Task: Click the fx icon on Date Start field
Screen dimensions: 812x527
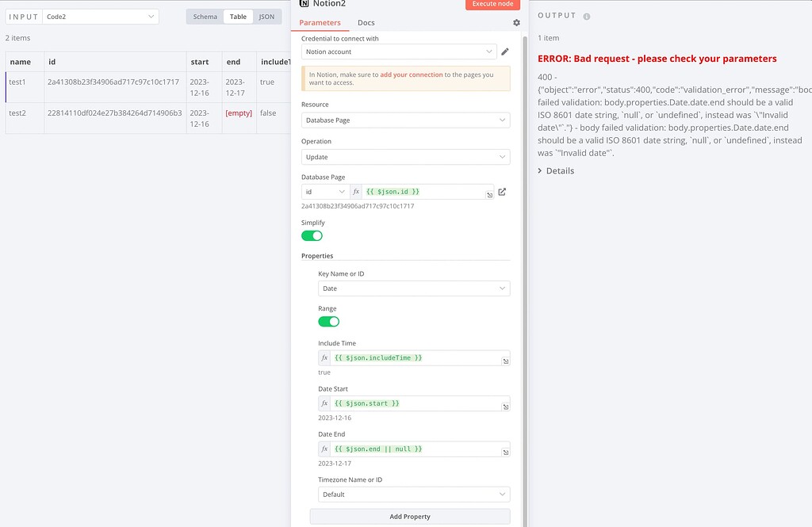Action: 324,403
